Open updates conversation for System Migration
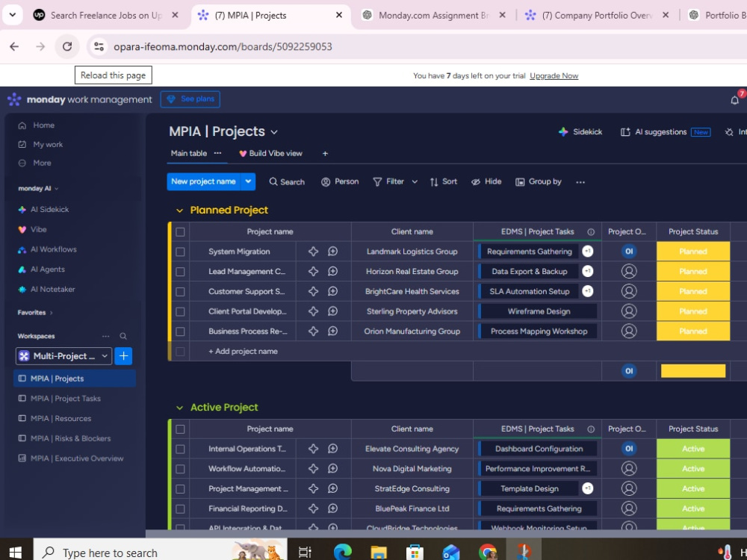747x560 pixels. [x=333, y=252]
